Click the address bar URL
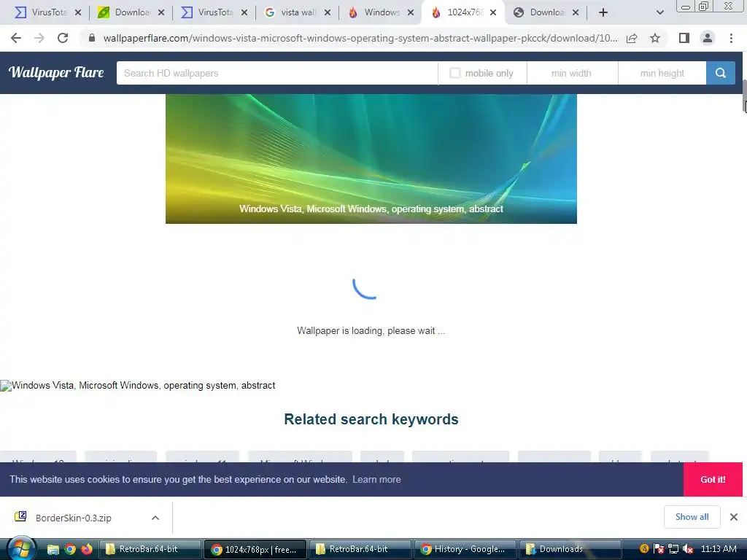Screen dimensions: 747x560 [x=360, y=38]
